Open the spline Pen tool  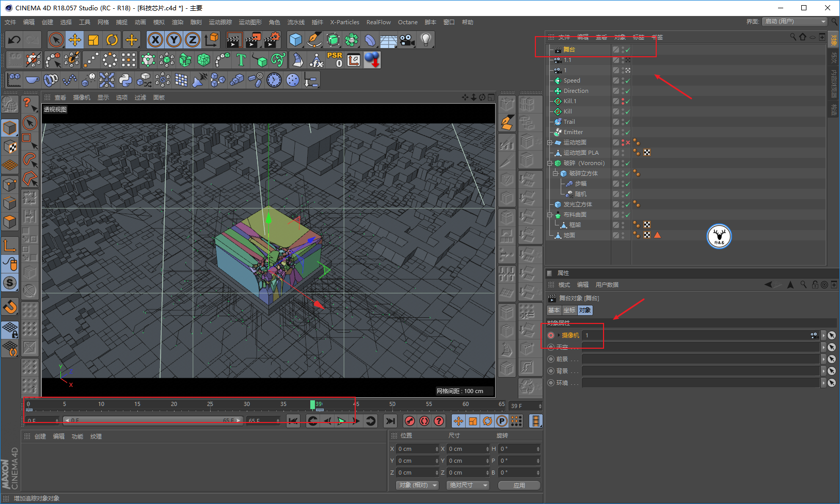tap(314, 40)
